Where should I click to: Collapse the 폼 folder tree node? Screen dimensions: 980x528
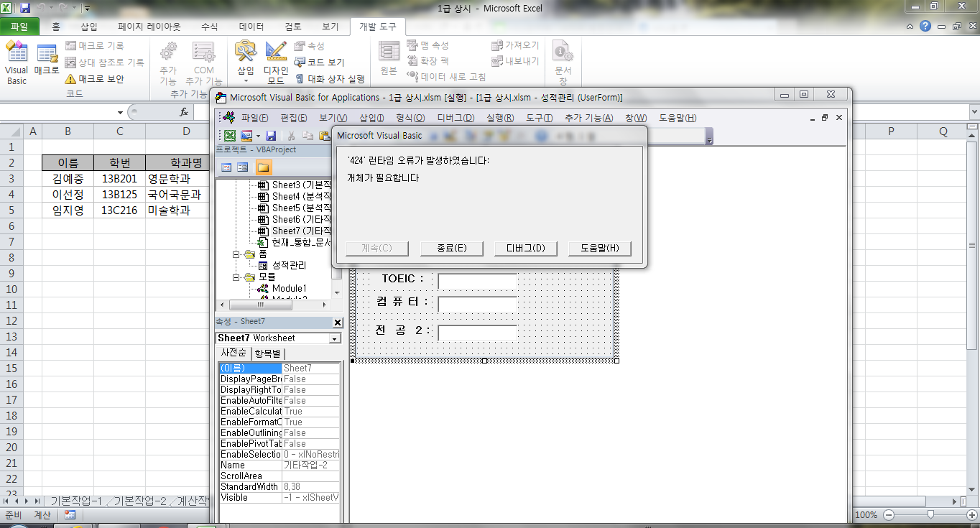[236, 254]
